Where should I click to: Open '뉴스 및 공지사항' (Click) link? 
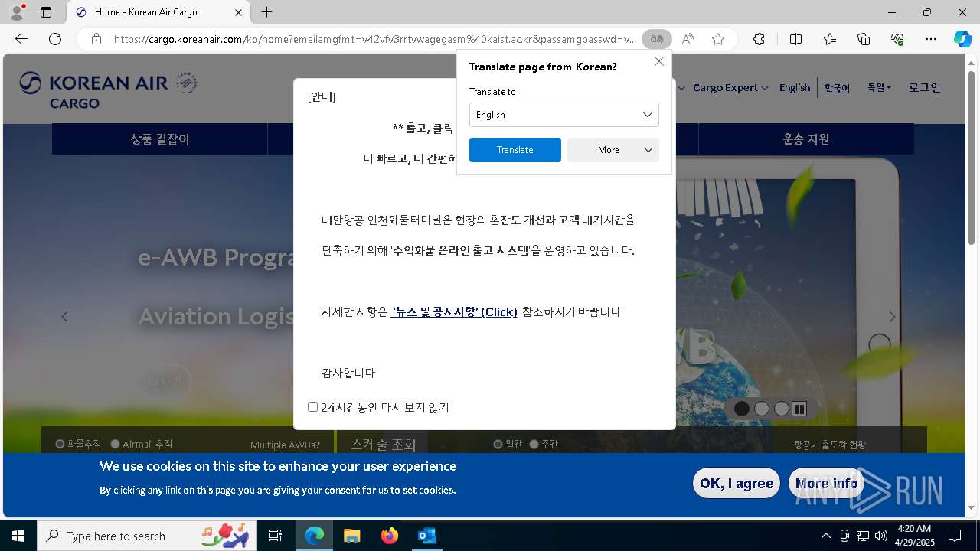[454, 311]
